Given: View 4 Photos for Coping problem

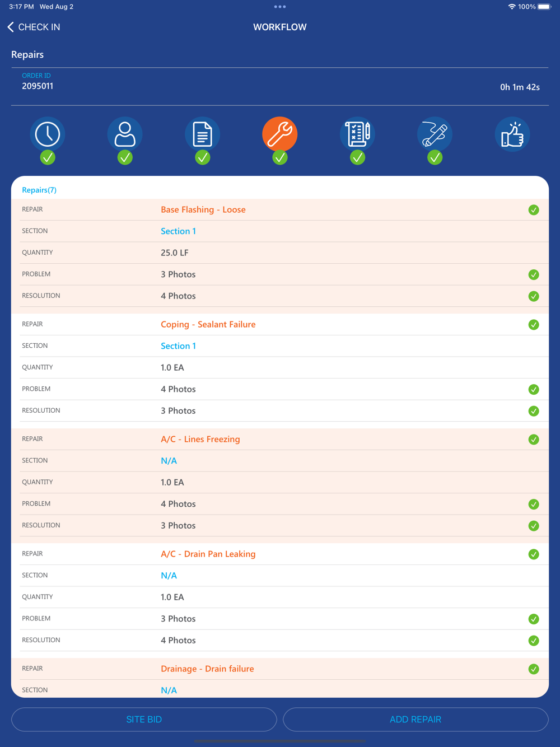Looking at the screenshot, I should [178, 389].
